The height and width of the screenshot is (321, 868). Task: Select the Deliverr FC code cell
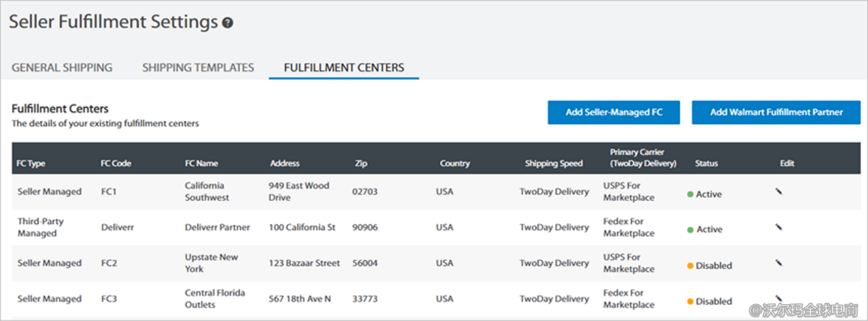pos(117,227)
